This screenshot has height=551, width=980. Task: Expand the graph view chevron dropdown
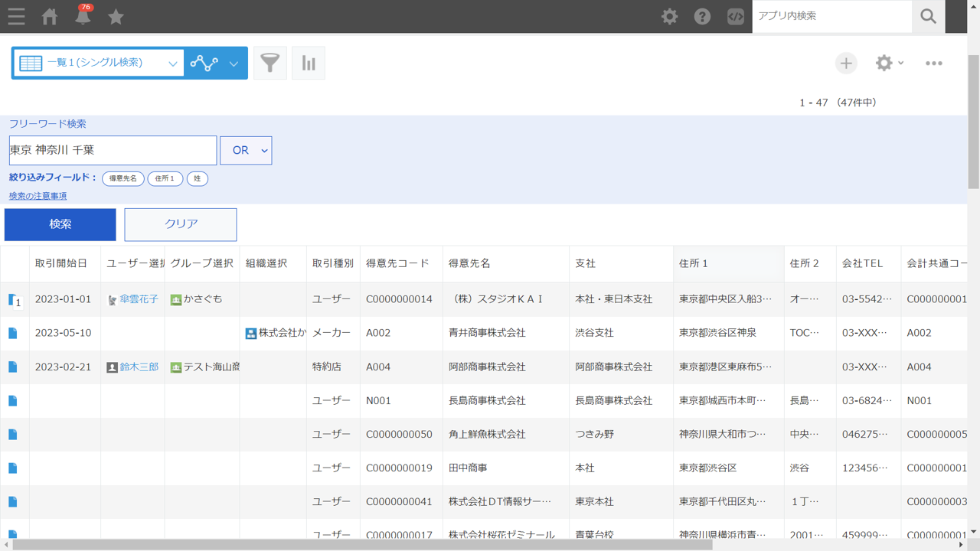click(x=234, y=64)
